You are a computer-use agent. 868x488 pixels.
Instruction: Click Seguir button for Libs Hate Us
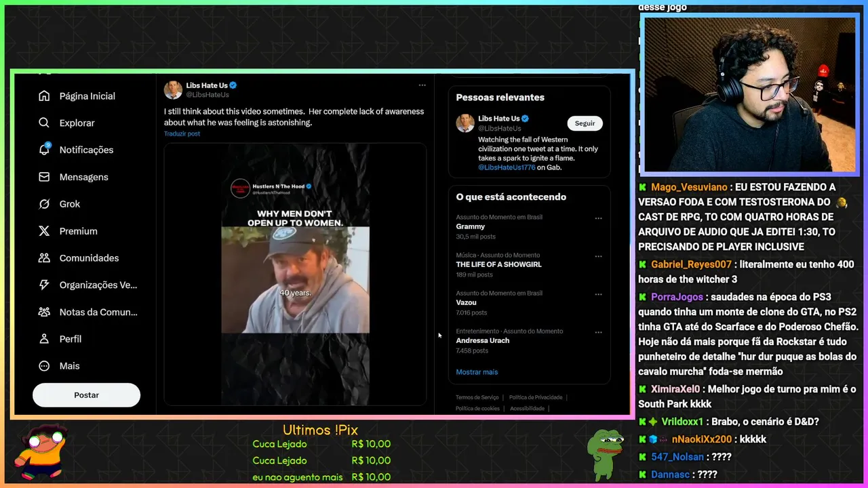pyautogui.click(x=585, y=123)
